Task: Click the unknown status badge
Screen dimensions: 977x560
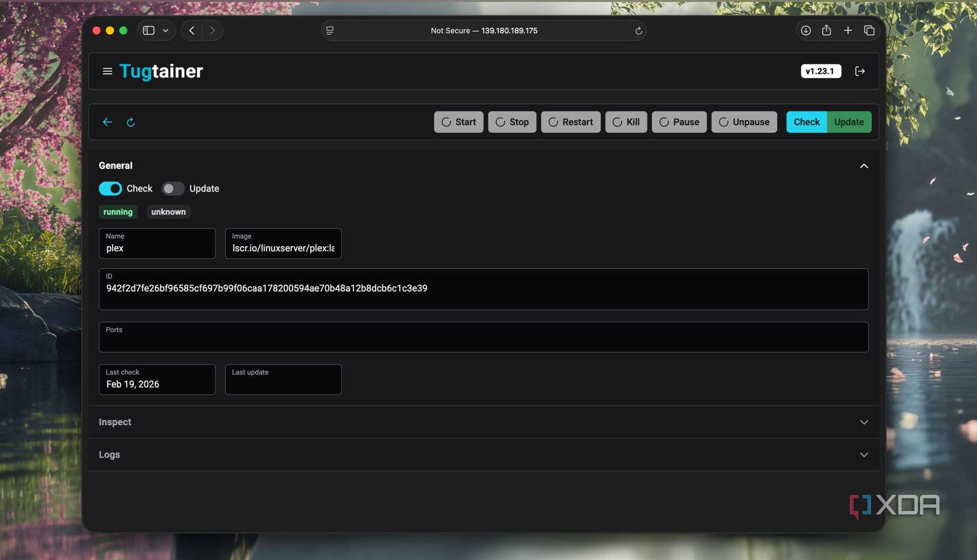Action: coord(168,212)
